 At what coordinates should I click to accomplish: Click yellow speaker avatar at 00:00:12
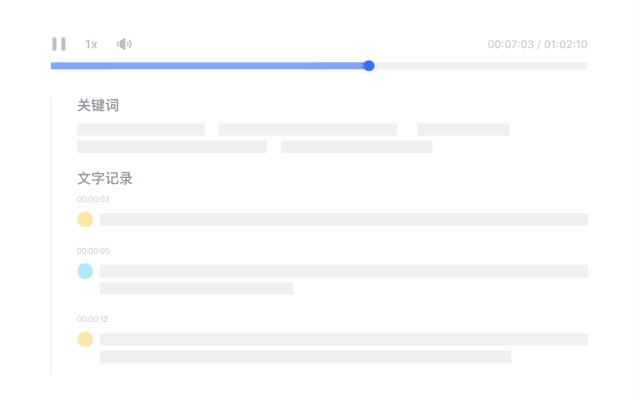[85, 339]
